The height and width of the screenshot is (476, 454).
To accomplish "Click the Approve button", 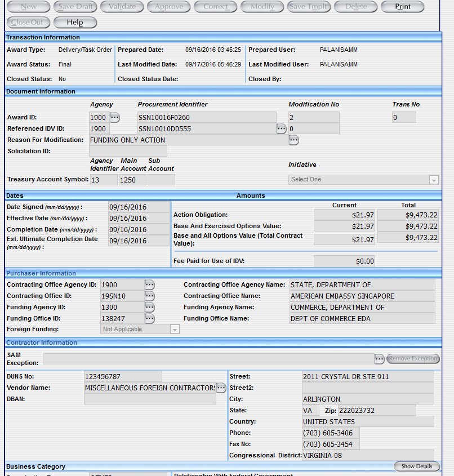I will (x=169, y=7).
